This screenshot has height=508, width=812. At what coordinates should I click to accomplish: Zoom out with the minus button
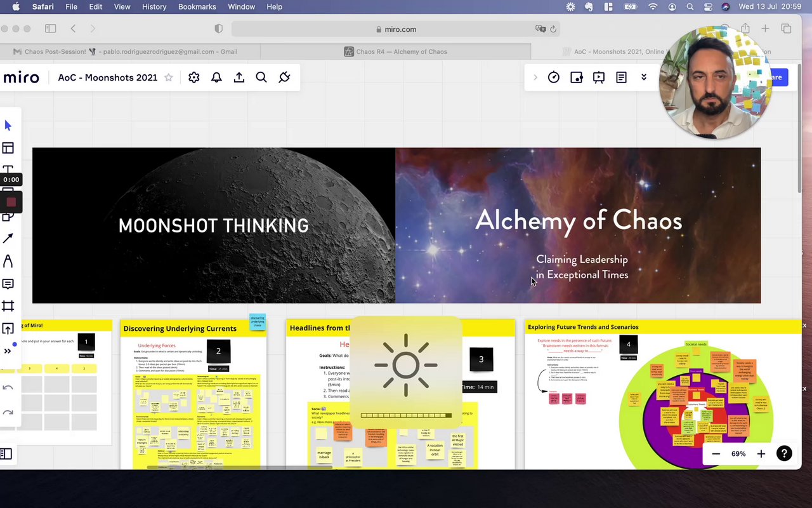click(716, 453)
